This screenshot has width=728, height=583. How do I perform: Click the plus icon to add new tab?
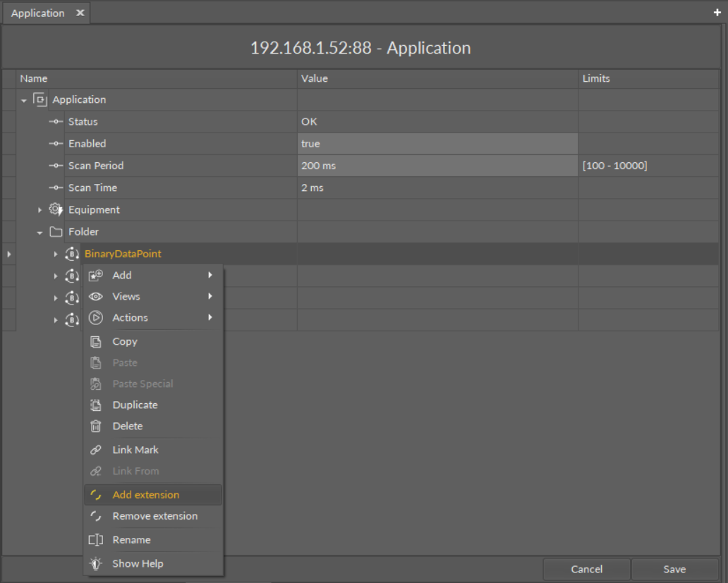pyautogui.click(x=717, y=13)
